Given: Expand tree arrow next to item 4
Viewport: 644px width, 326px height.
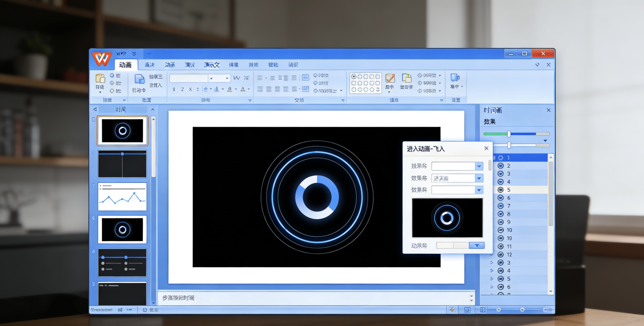Looking at the screenshot, I should 491,271.
